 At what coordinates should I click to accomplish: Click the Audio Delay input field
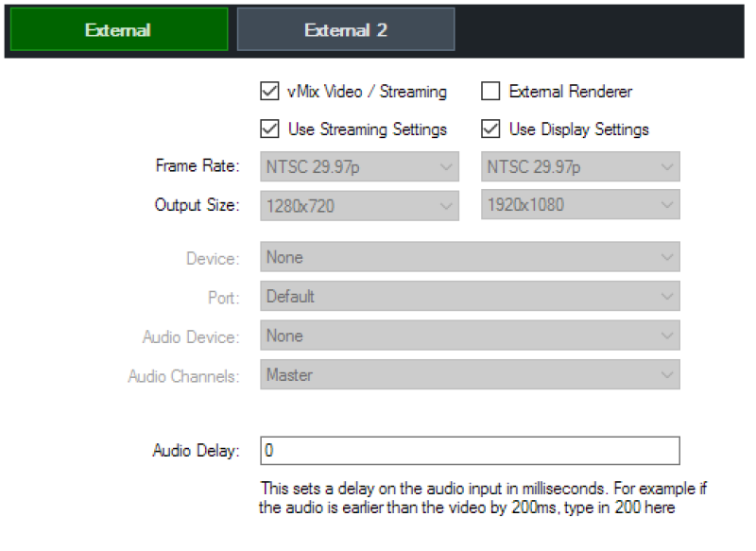(x=470, y=451)
